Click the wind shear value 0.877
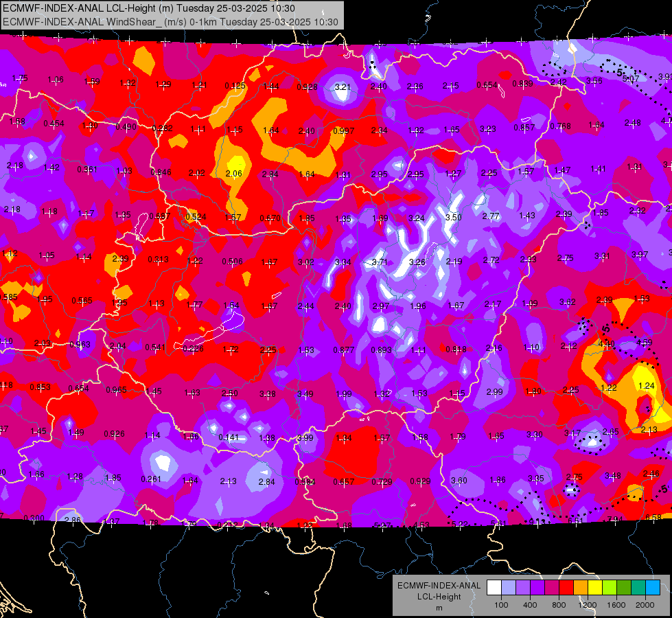 [x=343, y=350]
